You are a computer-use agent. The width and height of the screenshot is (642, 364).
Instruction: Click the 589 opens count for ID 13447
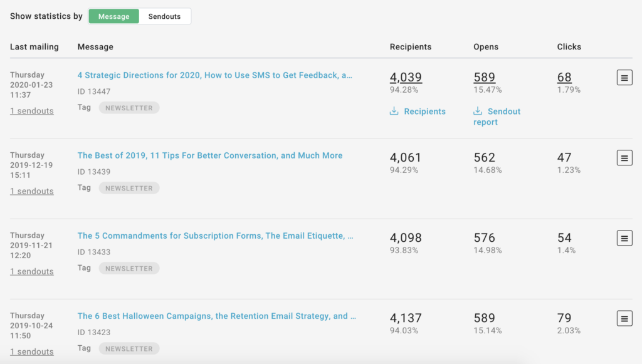pyautogui.click(x=484, y=77)
